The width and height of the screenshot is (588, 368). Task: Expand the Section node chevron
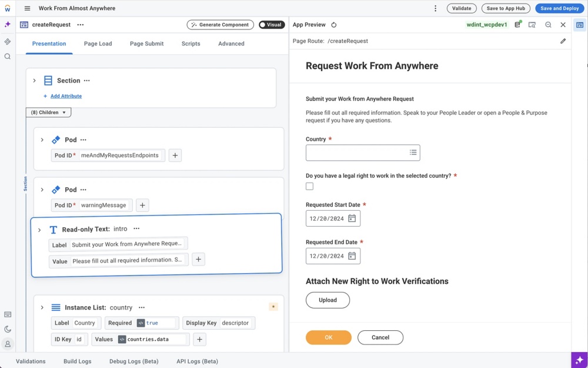(x=35, y=81)
